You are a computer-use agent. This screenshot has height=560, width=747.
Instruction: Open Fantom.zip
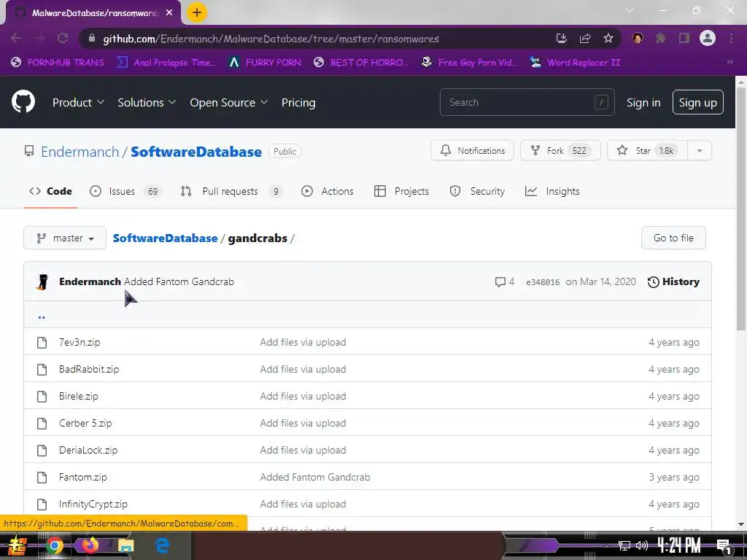83,477
